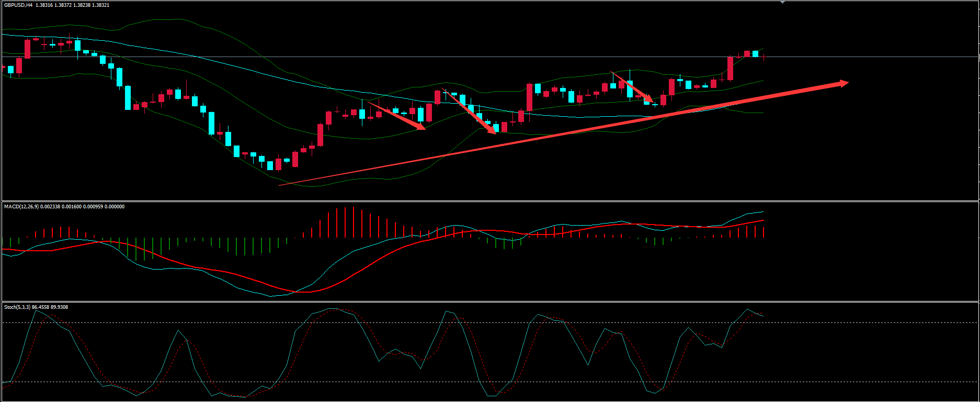Select the first short red down arrow

coord(397,116)
